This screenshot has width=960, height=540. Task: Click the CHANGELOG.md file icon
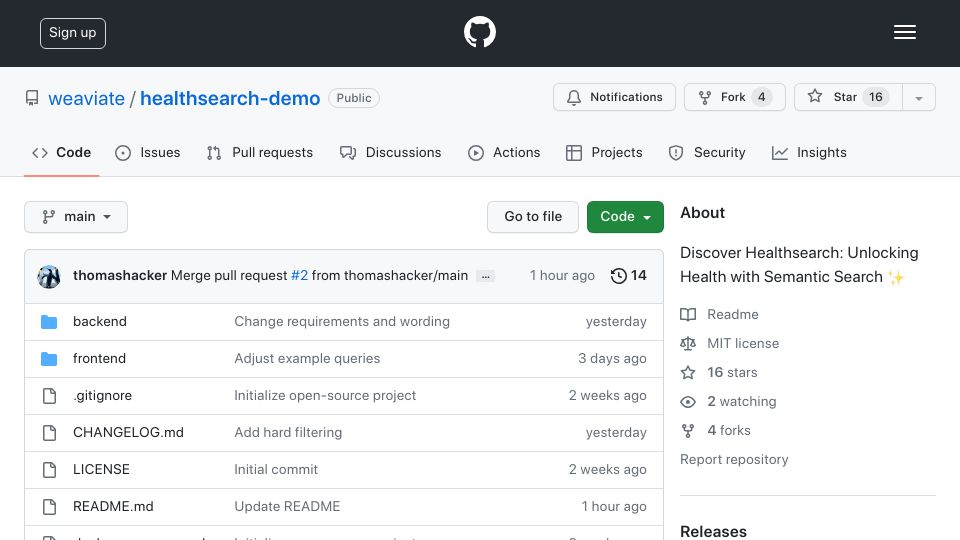(50, 433)
